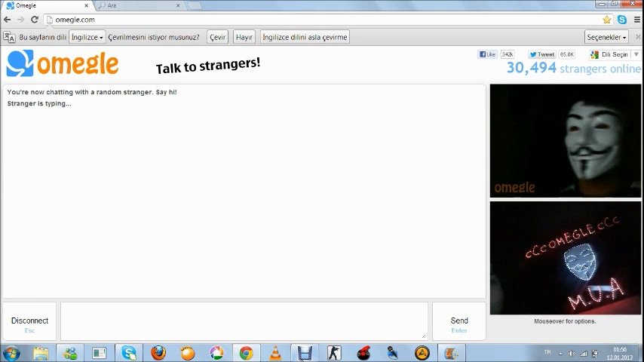The height and width of the screenshot is (362, 644).
Task: Open File Explorer from the taskbar
Action: tap(41, 353)
